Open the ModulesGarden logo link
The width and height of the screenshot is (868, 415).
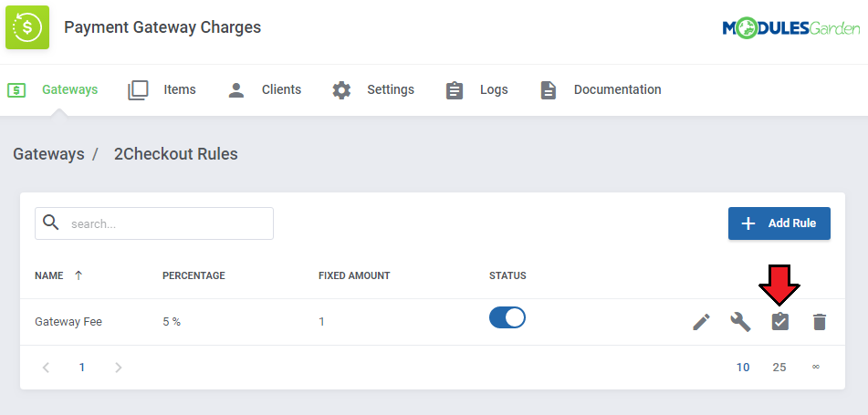[x=791, y=27]
